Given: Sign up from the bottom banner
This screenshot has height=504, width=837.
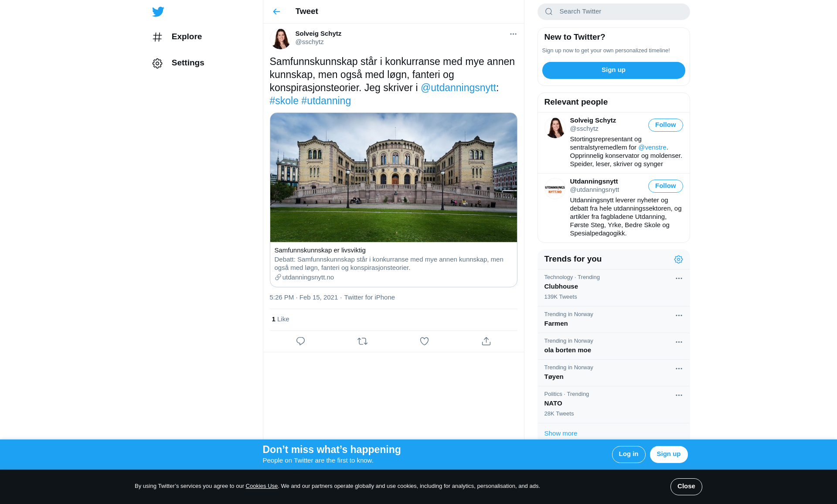Looking at the screenshot, I should [x=668, y=454].
